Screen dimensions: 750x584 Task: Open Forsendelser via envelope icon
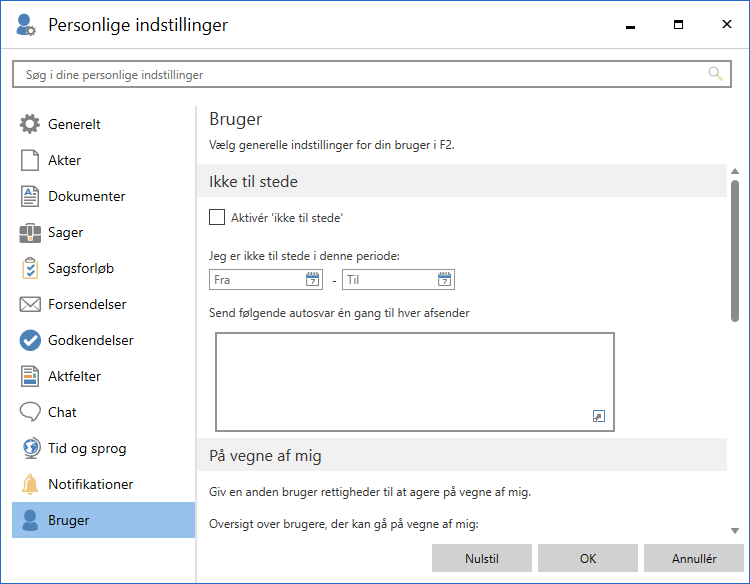[31, 305]
